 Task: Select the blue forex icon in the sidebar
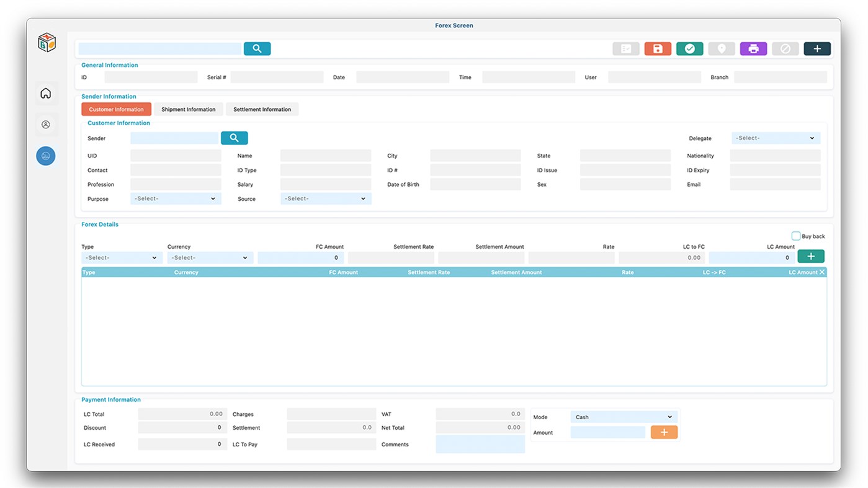pos(45,156)
